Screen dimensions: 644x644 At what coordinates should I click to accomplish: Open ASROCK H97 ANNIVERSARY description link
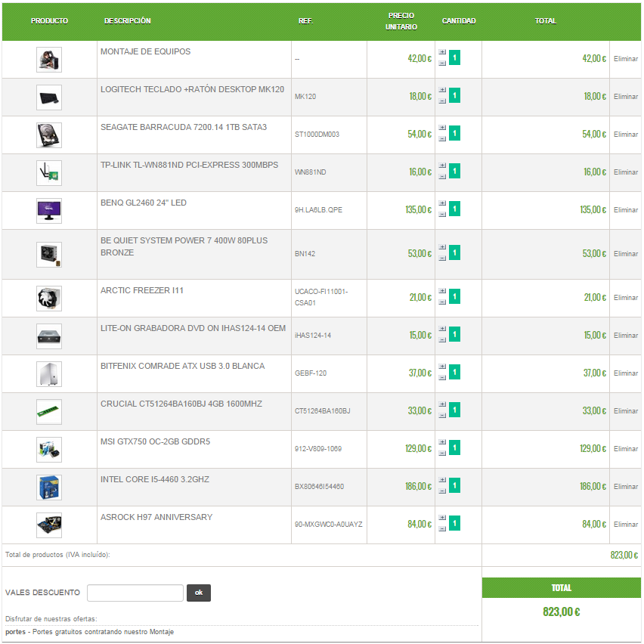pos(156,517)
